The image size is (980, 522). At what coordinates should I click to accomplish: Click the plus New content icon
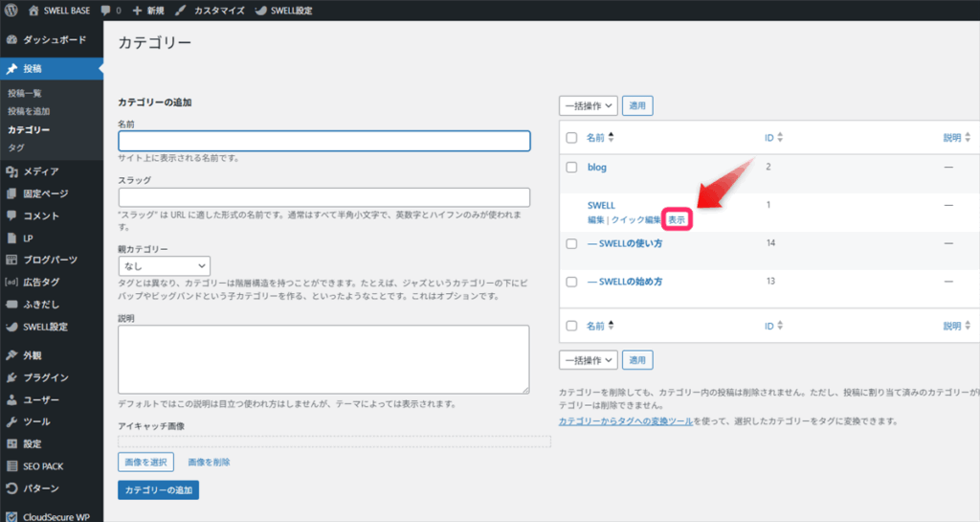tap(138, 11)
